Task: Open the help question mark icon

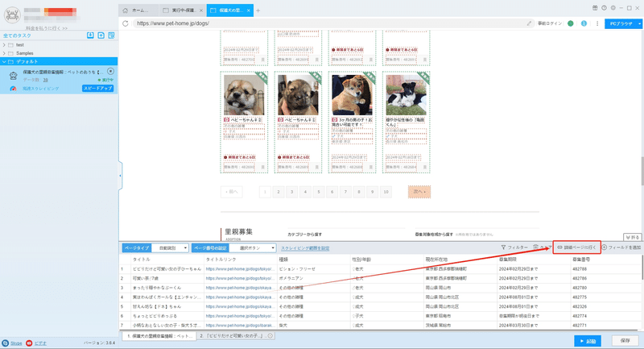Action: click(605, 8)
